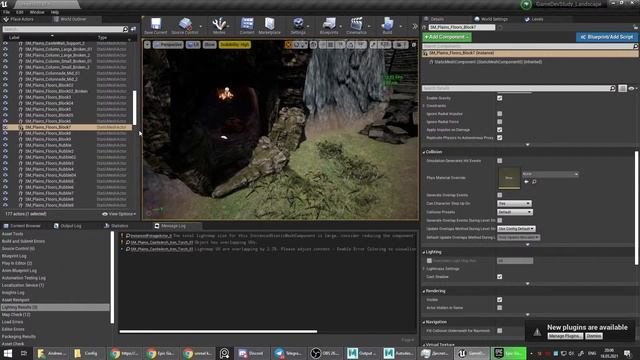
Task: Toggle the Generate Overlap Events checkbox
Action: tap(500, 195)
